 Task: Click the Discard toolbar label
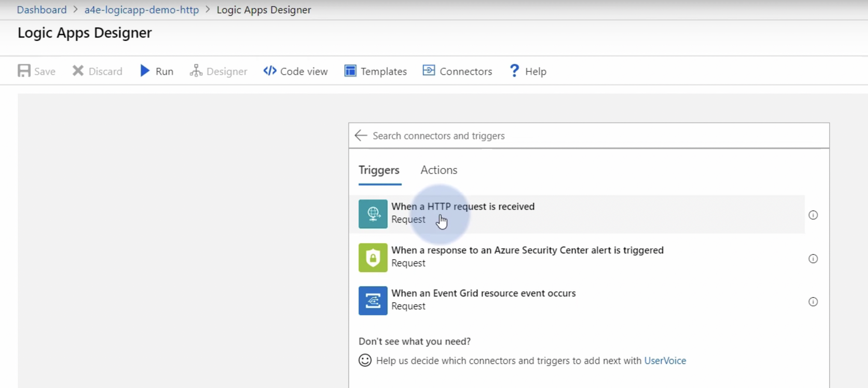pyautogui.click(x=105, y=72)
